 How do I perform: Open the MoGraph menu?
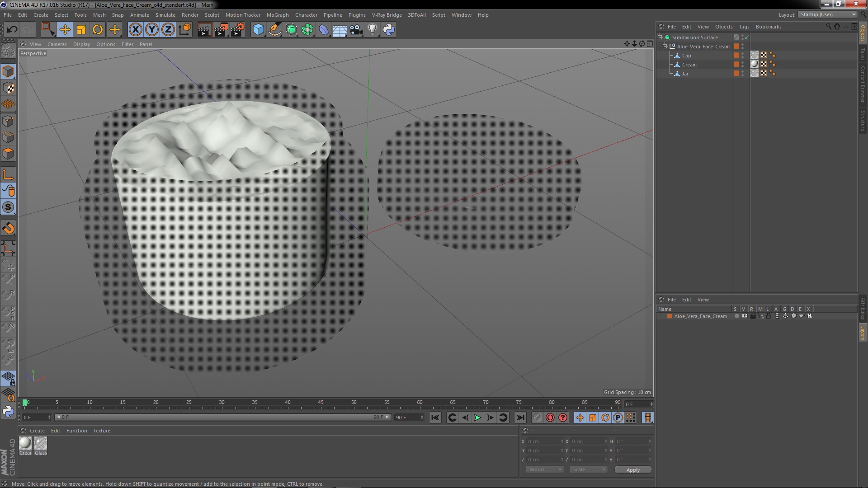click(278, 15)
